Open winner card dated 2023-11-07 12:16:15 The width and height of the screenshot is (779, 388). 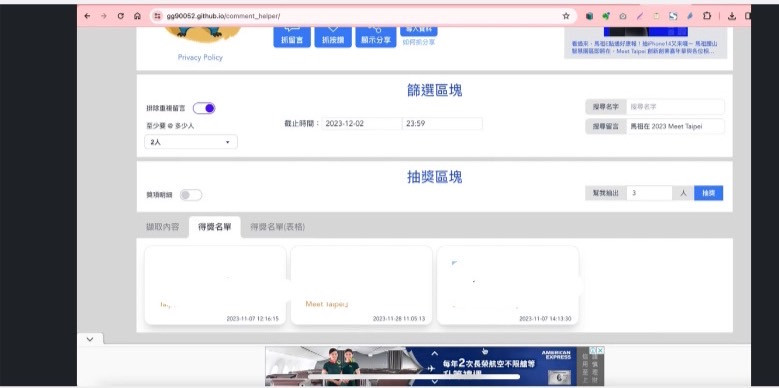pyautogui.click(x=215, y=285)
